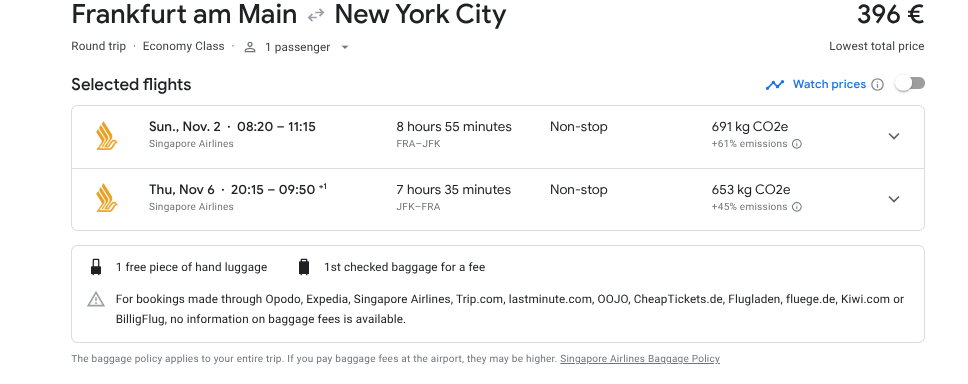Click Singapore Airlines logo on return flight
The height and width of the screenshot is (384, 968).
click(x=107, y=198)
